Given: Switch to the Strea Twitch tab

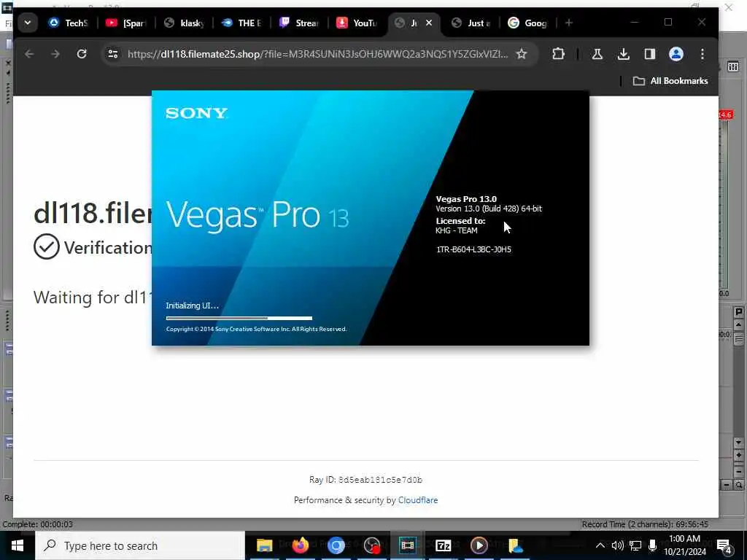Looking at the screenshot, I should (x=299, y=23).
